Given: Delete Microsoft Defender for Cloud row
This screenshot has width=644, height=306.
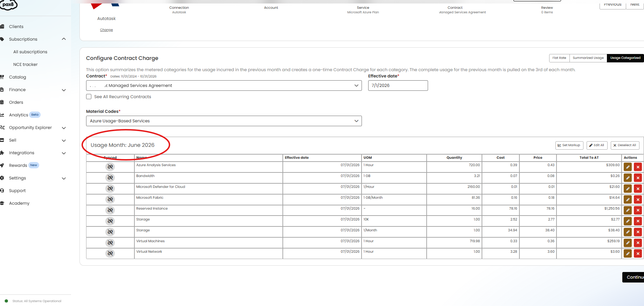Looking at the screenshot, I should [638, 189].
